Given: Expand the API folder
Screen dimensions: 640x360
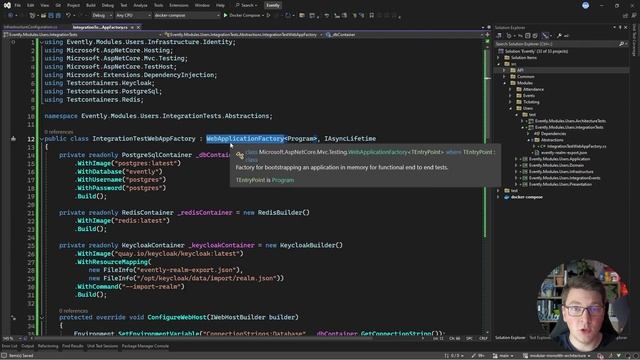Looking at the screenshot, I should 504,70.
